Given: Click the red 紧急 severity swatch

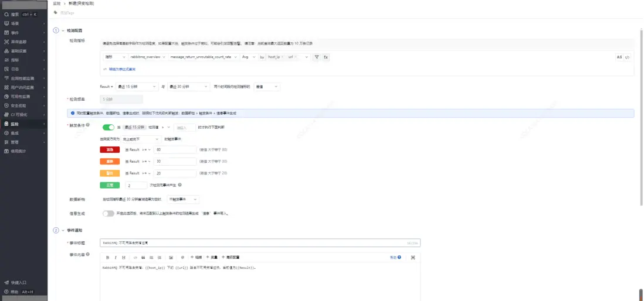Looking at the screenshot, I should click(110, 150).
